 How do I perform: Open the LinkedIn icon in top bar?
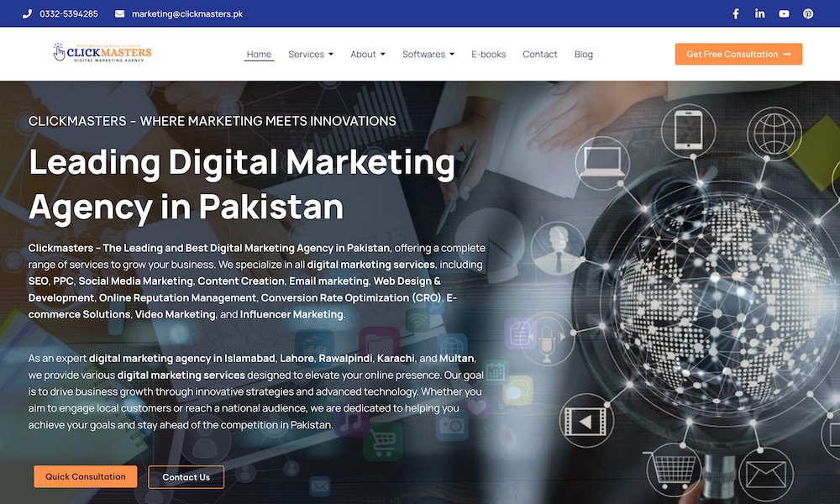click(x=759, y=13)
